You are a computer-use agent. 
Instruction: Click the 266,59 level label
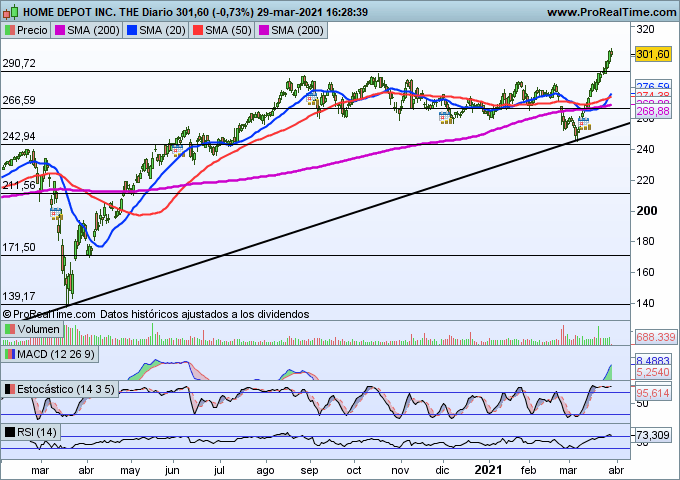[19, 100]
